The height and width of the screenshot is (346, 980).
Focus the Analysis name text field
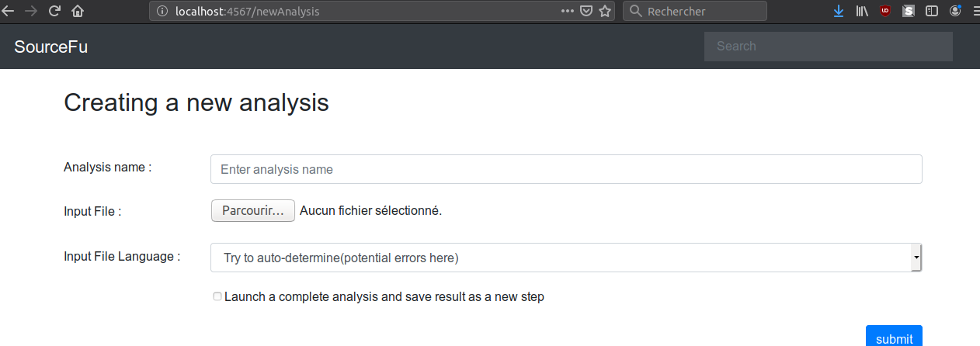pos(566,169)
